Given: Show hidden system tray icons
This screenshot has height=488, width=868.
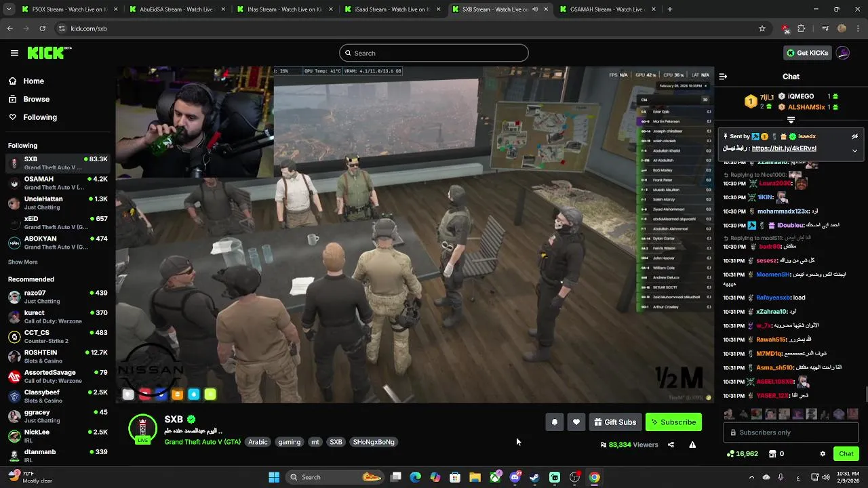Looking at the screenshot, I should coord(751,477).
